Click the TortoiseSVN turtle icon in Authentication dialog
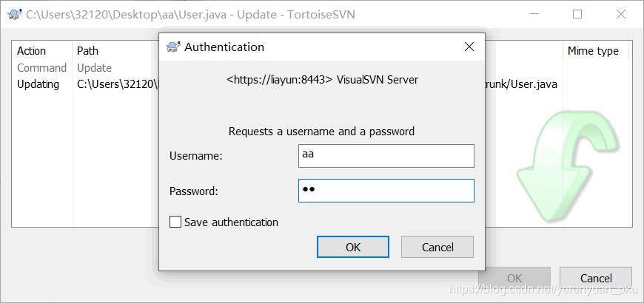 (x=173, y=47)
